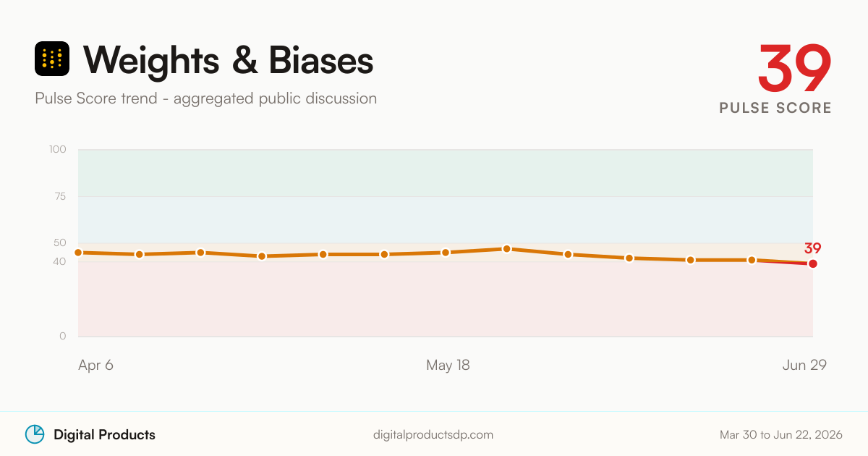Click the Weights & Biases title
868x456 pixels.
point(229,59)
